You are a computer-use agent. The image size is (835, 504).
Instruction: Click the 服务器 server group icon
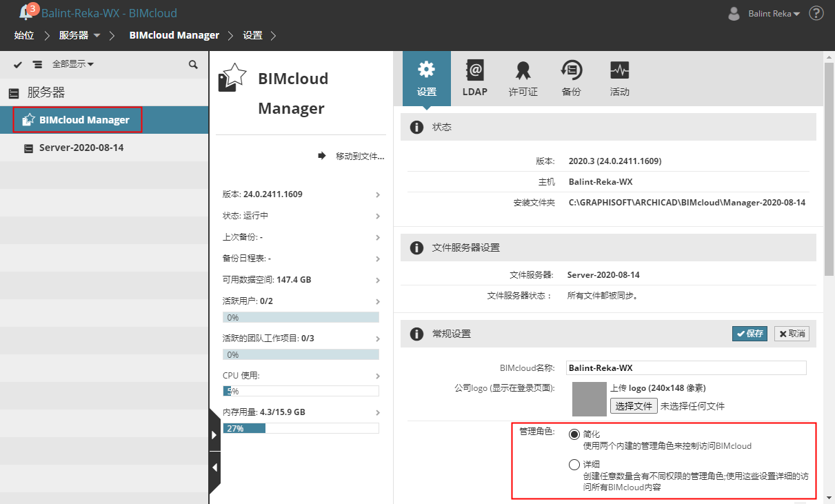point(14,93)
